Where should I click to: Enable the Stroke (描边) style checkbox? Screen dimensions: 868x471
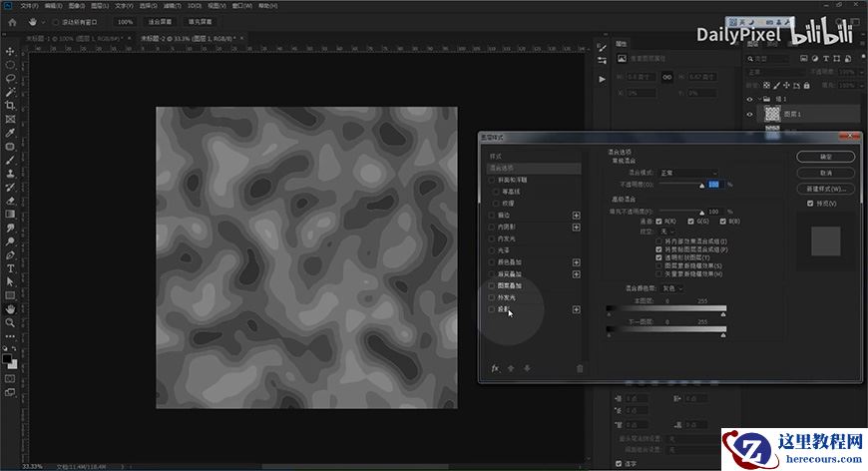tap(492, 216)
